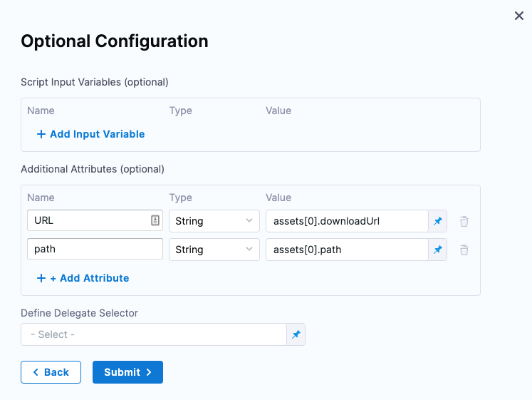This screenshot has width=532, height=400.
Task: Click the autofill icon inside URL field
Action: (155, 221)
